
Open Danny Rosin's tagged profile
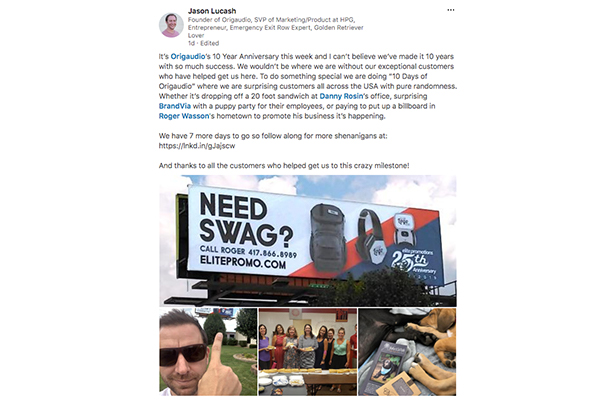pyautogui.click(x=341, y=96)
